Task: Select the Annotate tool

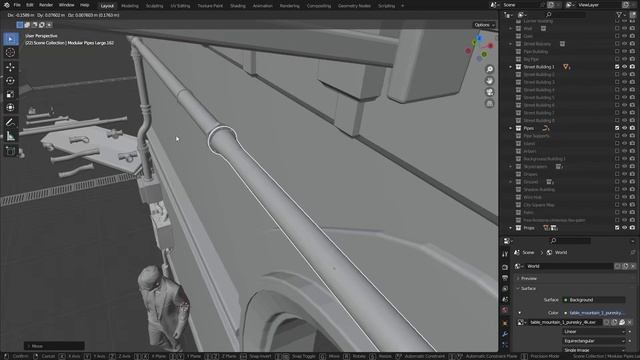Action: pos(11,122)
